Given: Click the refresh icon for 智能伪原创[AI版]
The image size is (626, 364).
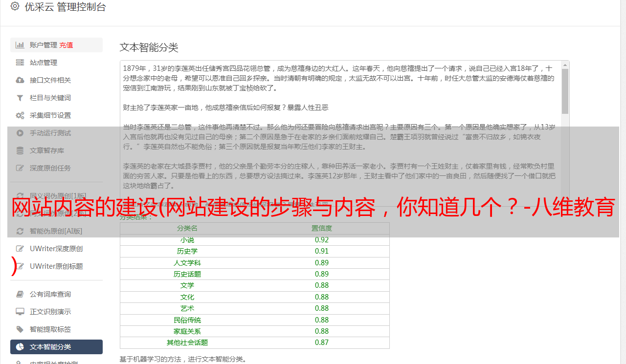Looking at the screenshot, I should click(x=20, y=231).
